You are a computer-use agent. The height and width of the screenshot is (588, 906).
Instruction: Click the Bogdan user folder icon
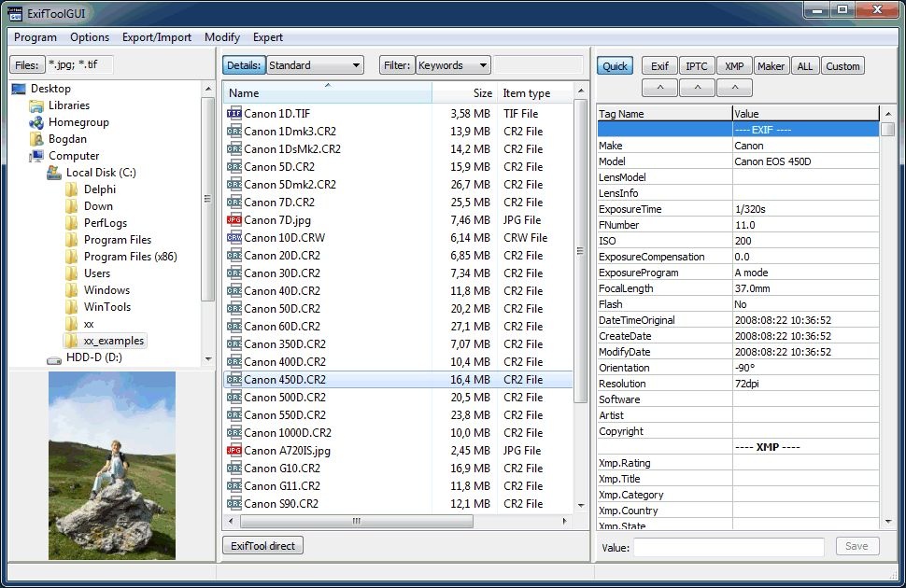point(36,139)
